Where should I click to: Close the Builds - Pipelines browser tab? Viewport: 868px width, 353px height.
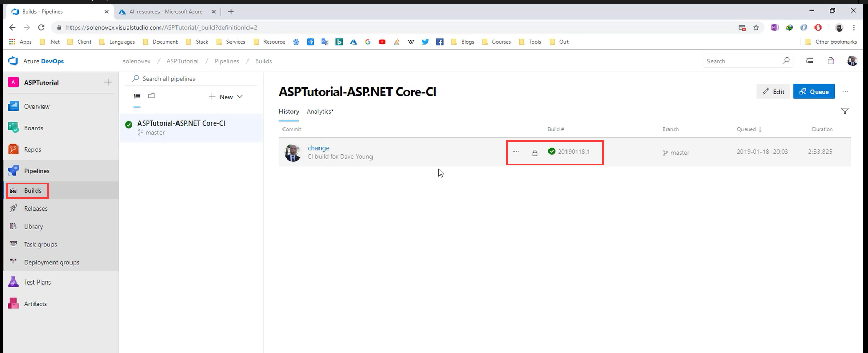107,12
